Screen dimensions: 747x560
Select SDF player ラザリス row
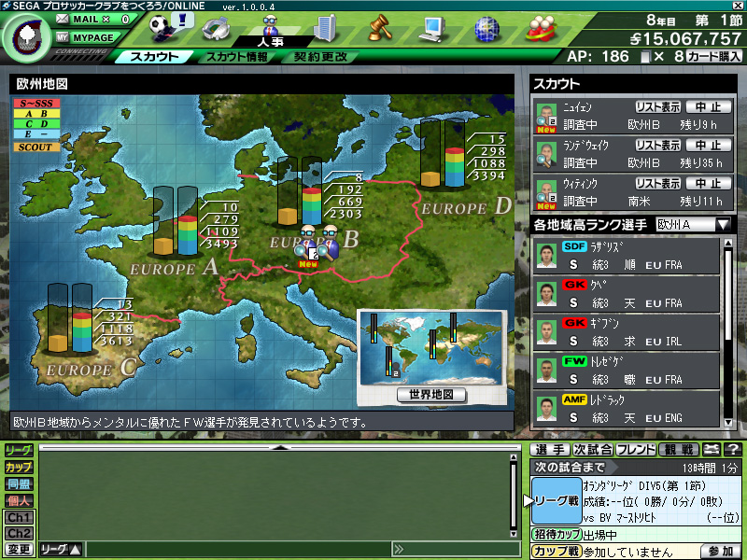[626, 256]
